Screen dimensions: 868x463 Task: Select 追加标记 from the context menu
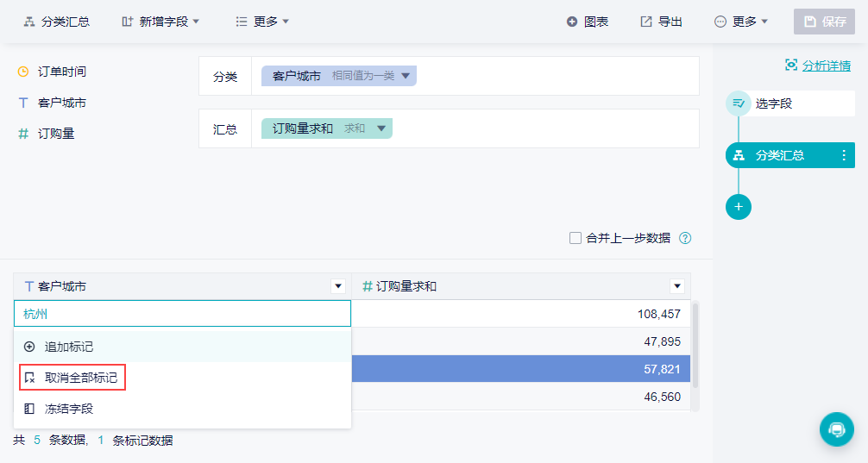point(68,347)
